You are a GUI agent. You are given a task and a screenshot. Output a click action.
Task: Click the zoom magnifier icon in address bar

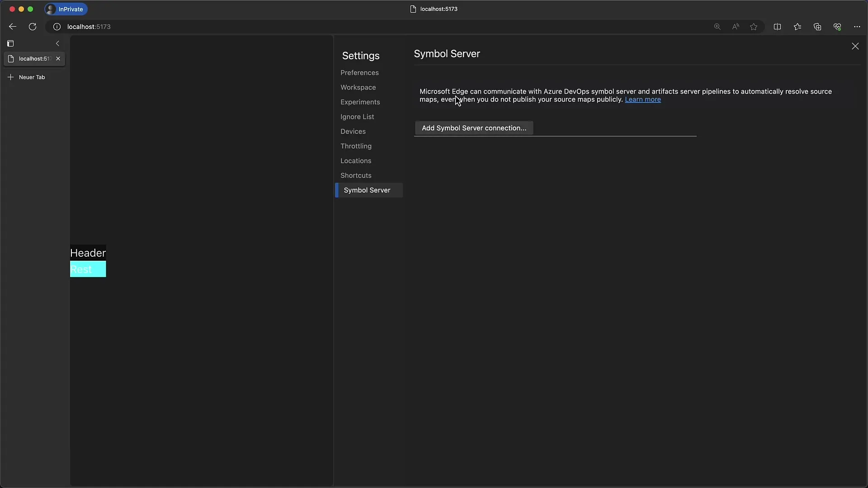pos(717,27)
